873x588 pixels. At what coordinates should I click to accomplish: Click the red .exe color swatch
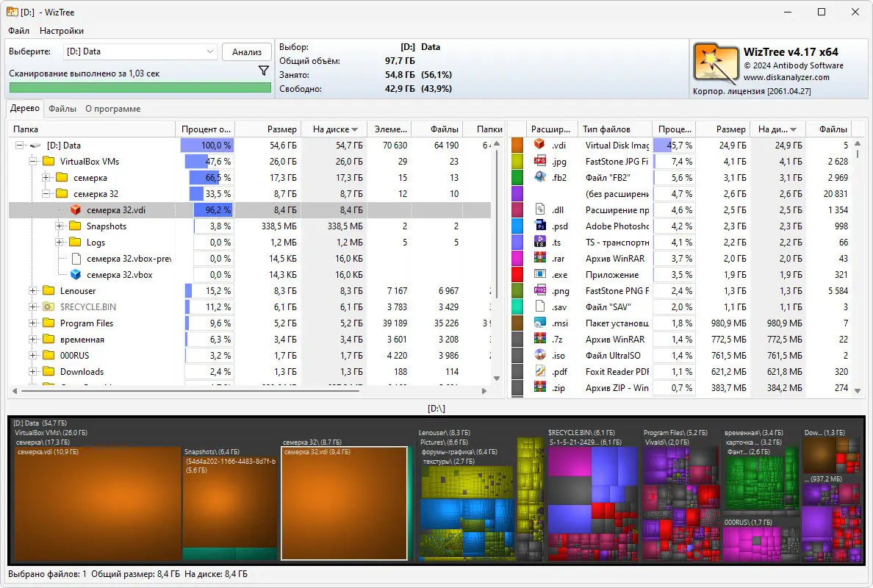(x=517, y=274)
